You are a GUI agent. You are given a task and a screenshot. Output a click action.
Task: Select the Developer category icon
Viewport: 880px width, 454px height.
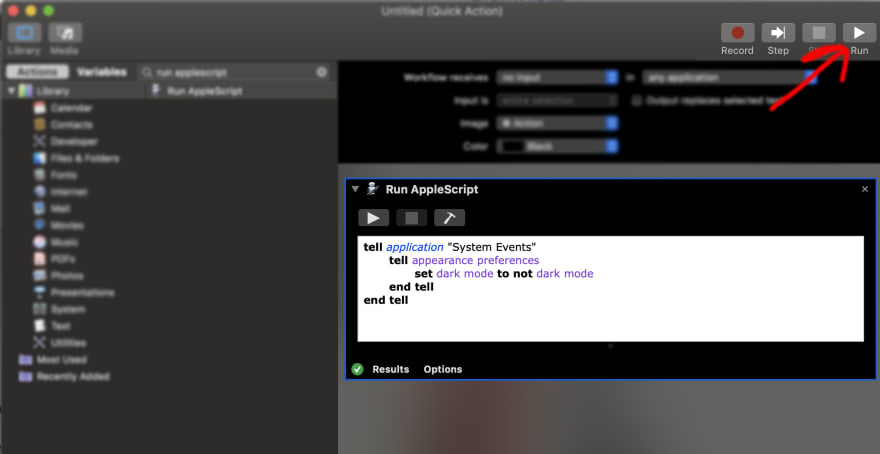[x=39, y=141]
